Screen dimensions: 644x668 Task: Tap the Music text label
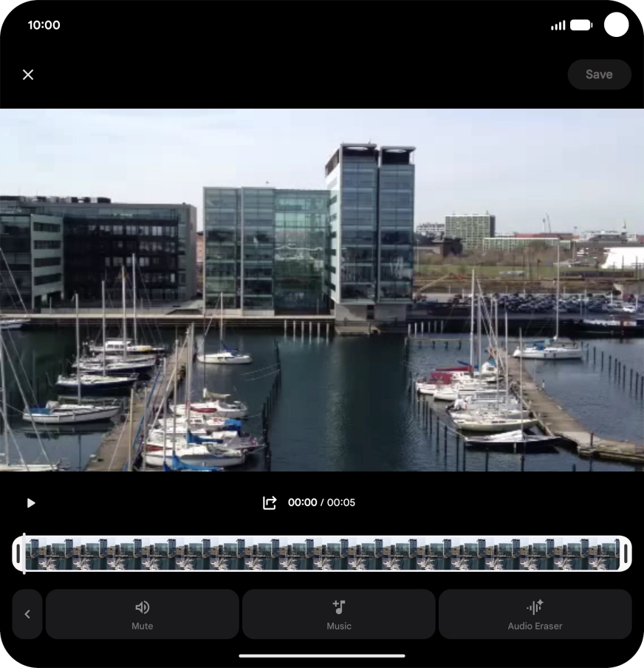click(339, 626)
